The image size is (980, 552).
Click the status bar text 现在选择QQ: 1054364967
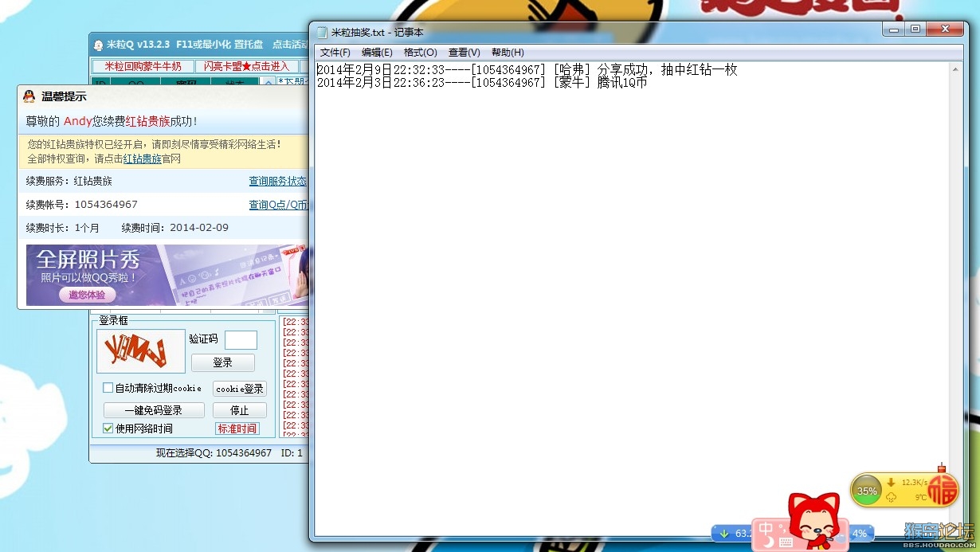coord(214,453)
